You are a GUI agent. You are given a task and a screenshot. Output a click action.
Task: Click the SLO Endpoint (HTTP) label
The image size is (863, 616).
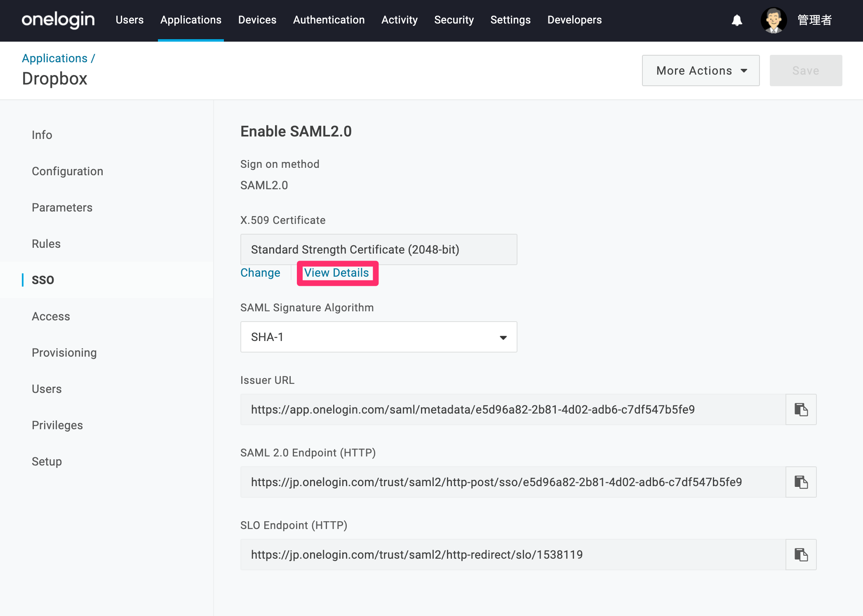[294, 525]
